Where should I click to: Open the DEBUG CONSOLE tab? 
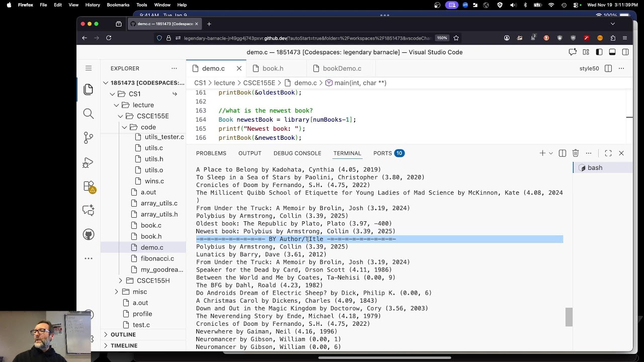click(297, 153)
